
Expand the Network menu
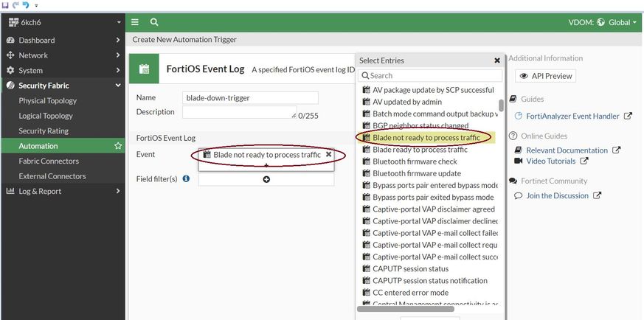coord(63,55)
